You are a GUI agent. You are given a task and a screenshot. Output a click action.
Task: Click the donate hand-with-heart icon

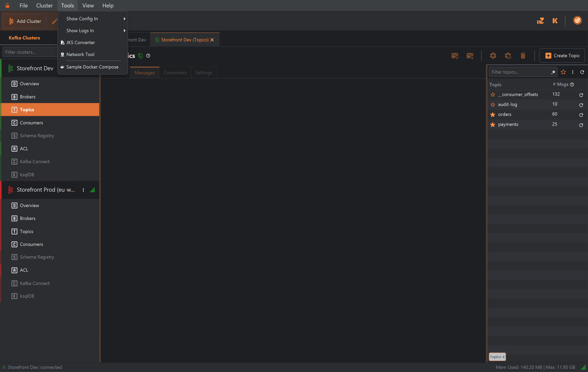click(x=540, y=21)
